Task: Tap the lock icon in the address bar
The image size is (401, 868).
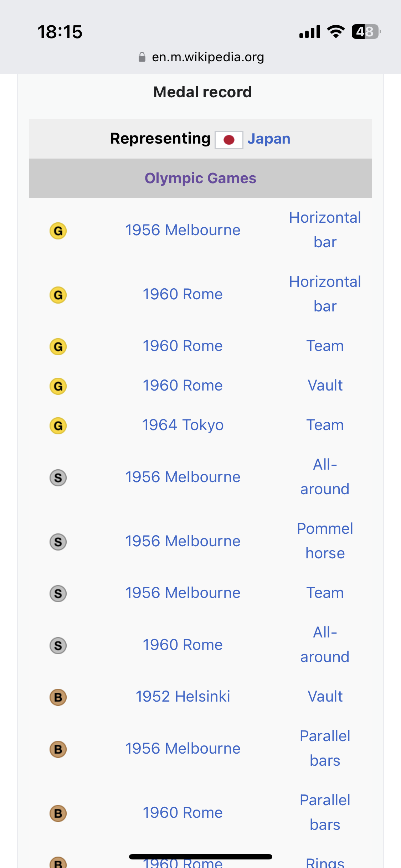Action: point(142,57)
